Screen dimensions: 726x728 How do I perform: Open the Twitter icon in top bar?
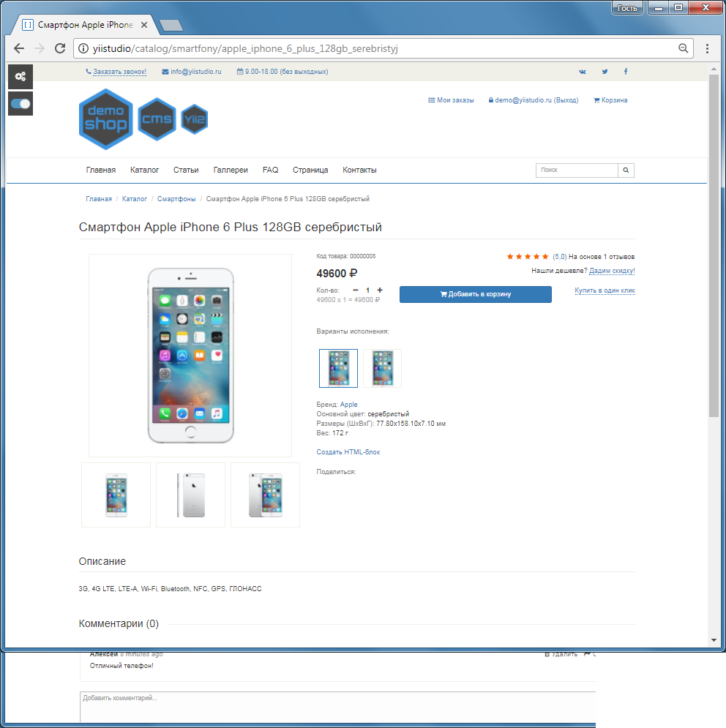(605, 72)
